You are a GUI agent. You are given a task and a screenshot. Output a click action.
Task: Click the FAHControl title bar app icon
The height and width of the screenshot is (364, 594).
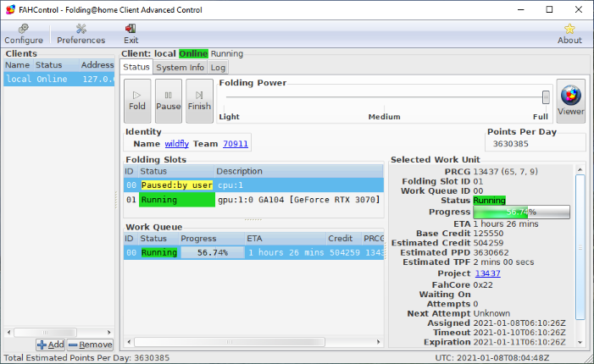[x=10, y=10]
